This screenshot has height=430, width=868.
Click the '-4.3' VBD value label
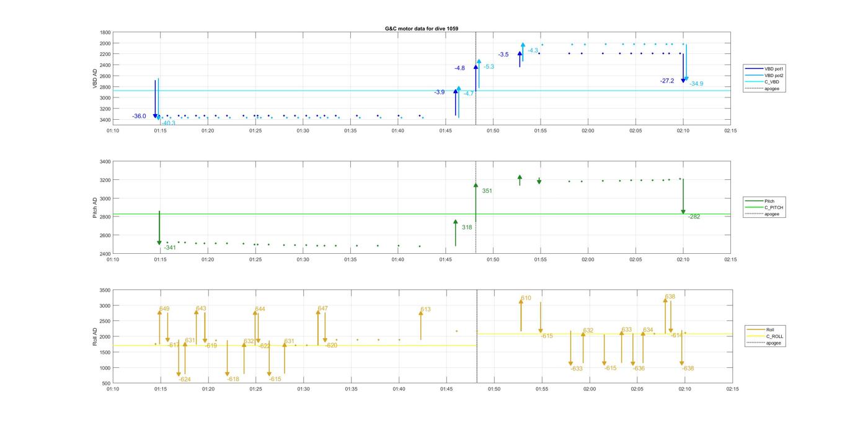[x=533, y=50]
